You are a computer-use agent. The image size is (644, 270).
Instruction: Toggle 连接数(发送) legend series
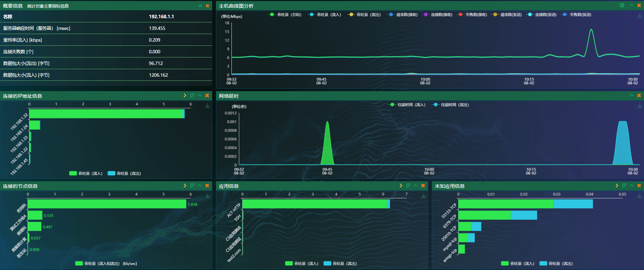542,14
